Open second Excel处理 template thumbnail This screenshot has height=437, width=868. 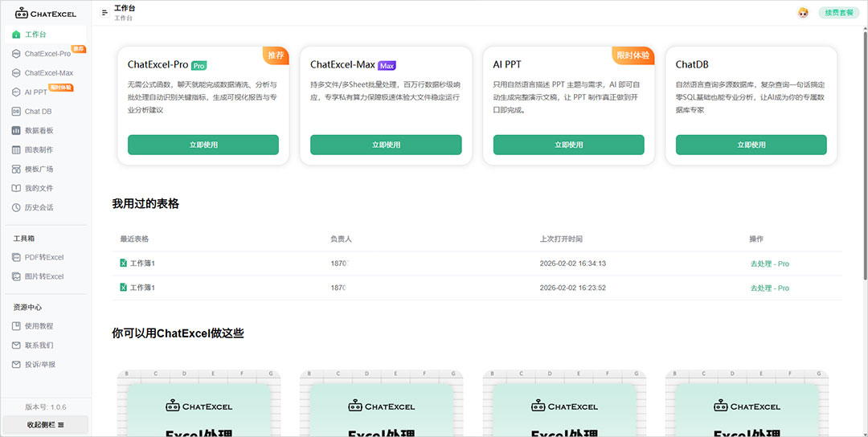pyautogui.click(x=382, y=403)
